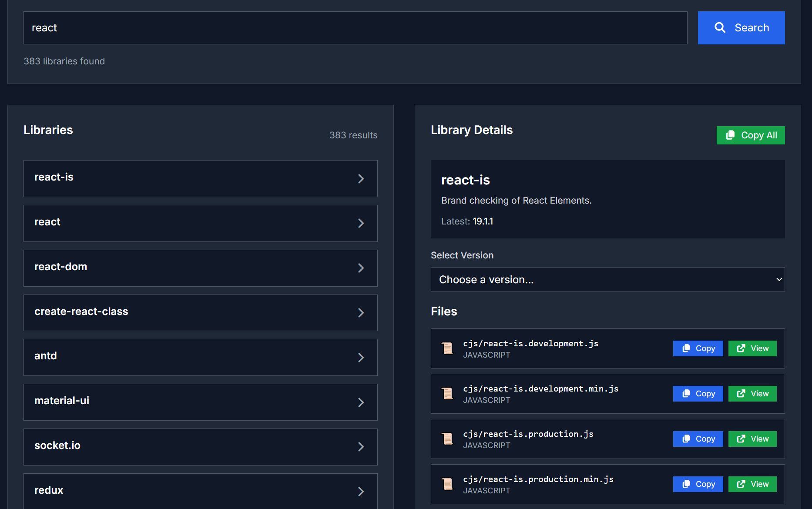The height and width of the screenshot is (509, 812).
Task: Expand the react-dom library chevron
Action: 361,268
